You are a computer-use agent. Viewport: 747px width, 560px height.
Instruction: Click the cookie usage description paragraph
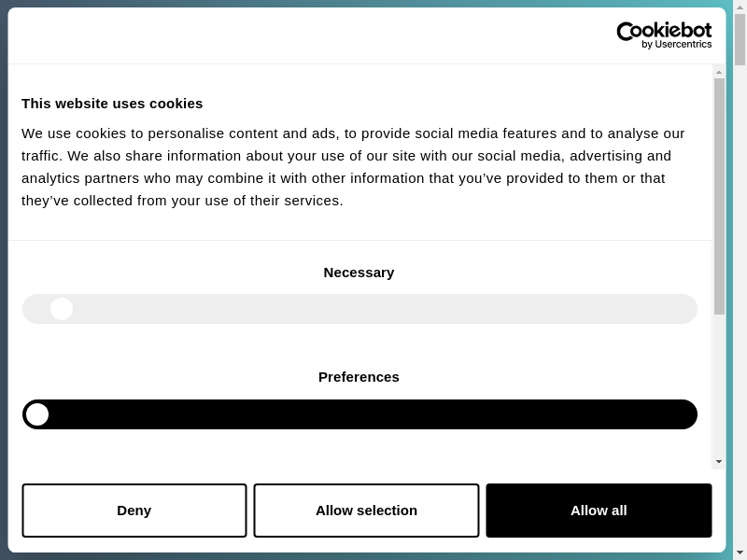coord(355,167)
